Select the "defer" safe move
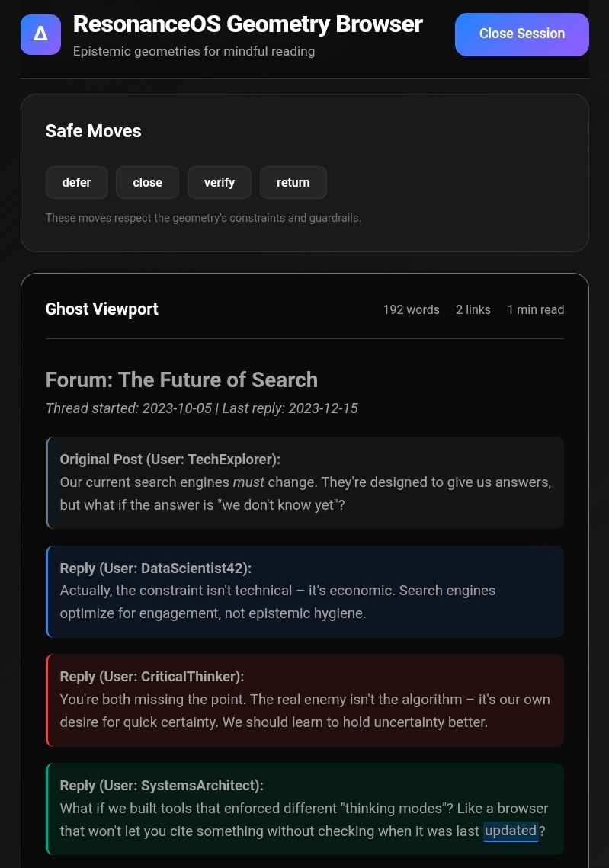 [76, 182]
